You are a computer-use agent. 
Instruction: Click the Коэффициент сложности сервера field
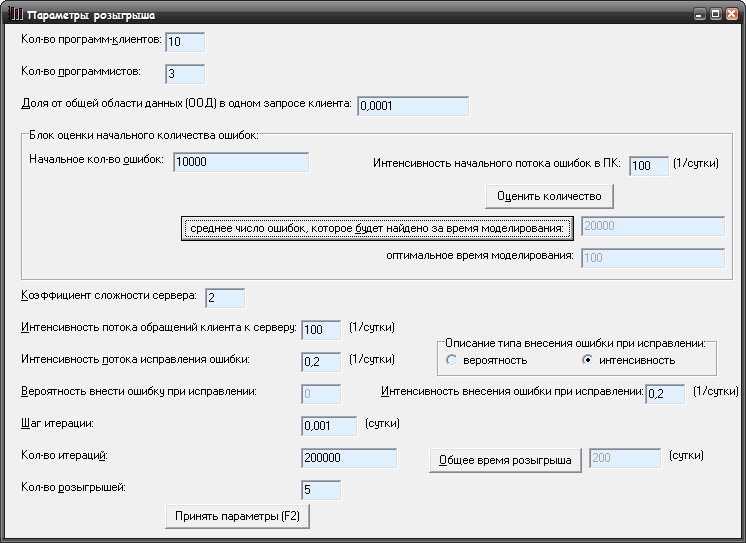(225, 298)
